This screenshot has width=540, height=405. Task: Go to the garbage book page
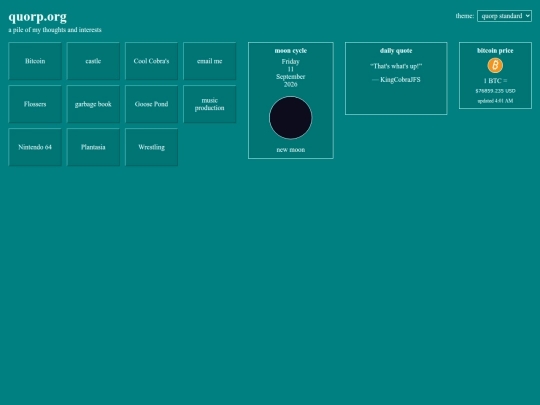[93, 104]
